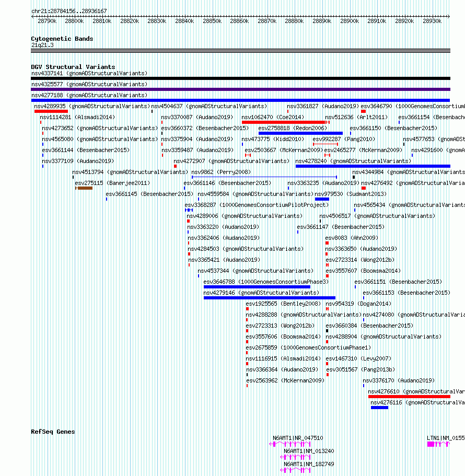This screenshot has width=465, height=476.
Task: Click the red nsv4276610 variant bar
Action: (409, 397)
